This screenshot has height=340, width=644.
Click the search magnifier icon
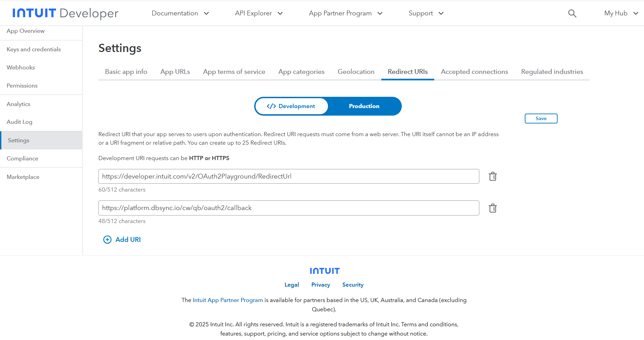point(572,13)
